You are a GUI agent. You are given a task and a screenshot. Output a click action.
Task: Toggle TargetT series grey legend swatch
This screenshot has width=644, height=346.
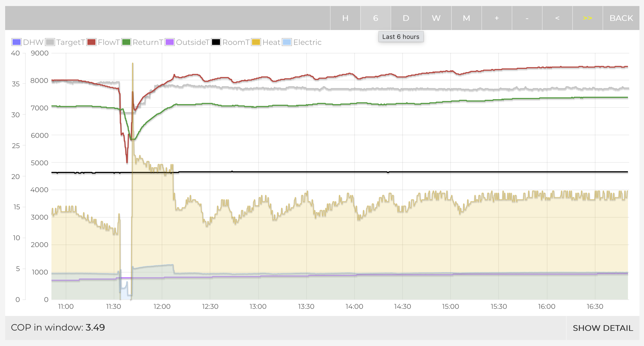(50, 42)
